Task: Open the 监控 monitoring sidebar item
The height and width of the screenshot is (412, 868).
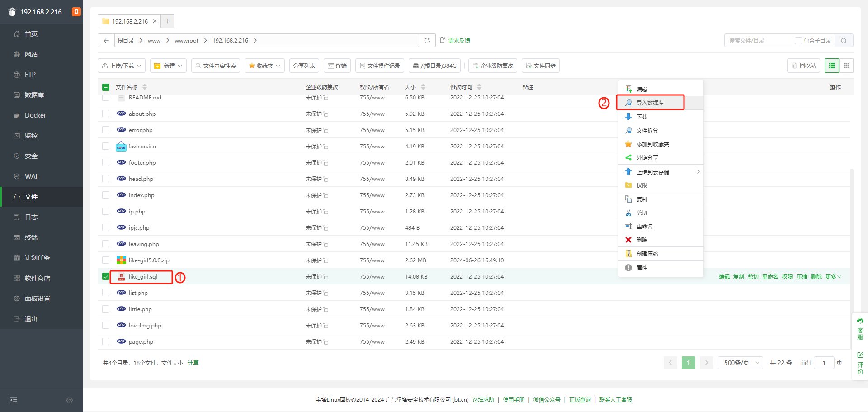Action: coord(41,136)
